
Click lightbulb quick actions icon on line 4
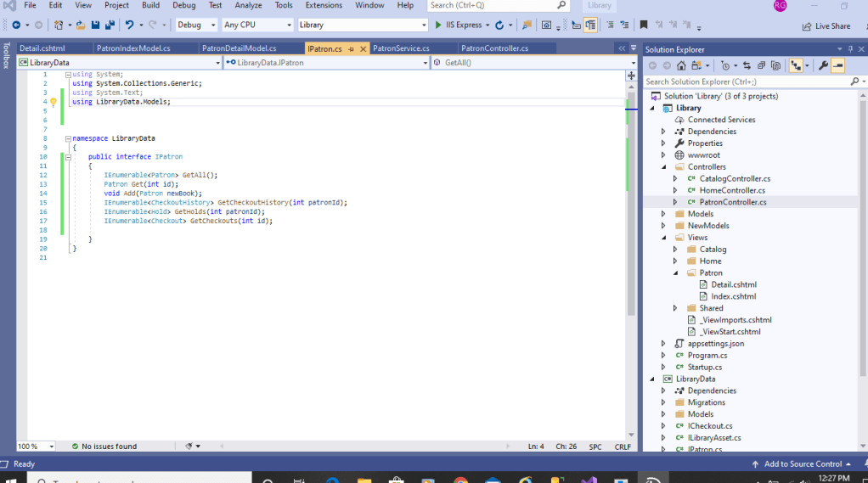[53, 102]
